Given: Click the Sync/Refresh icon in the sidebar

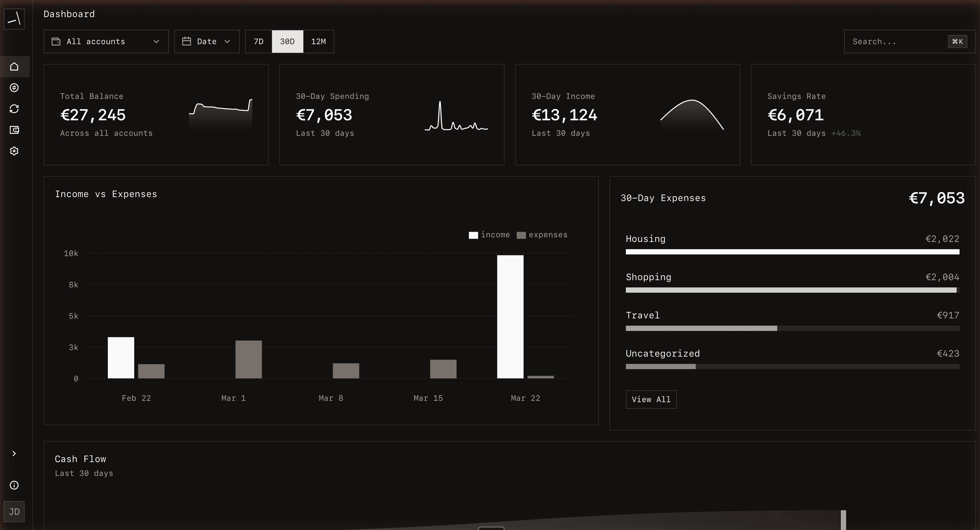Looking at the screenshot, I should tap(14, 109).
